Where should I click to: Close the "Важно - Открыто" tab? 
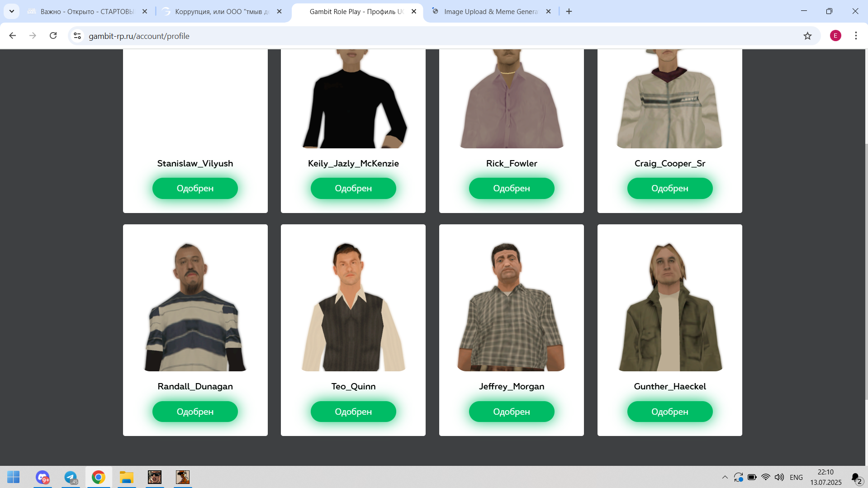[145, 11]
